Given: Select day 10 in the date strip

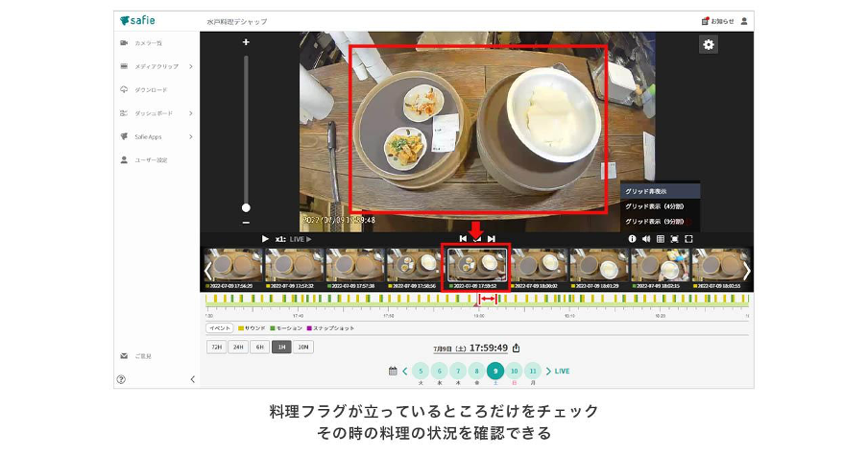Looking at the screenshot, I should pos(515,372).
